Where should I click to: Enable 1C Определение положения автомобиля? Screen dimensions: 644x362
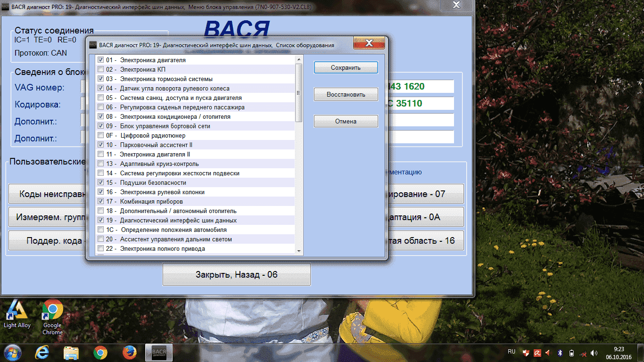(100, 230)
